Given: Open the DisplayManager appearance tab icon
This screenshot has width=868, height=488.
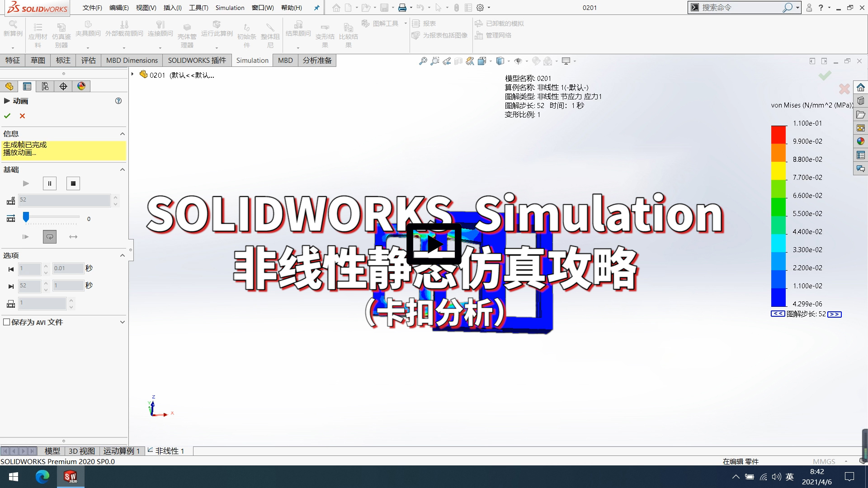Looking at the screenshot, I should tap(81, 86).
